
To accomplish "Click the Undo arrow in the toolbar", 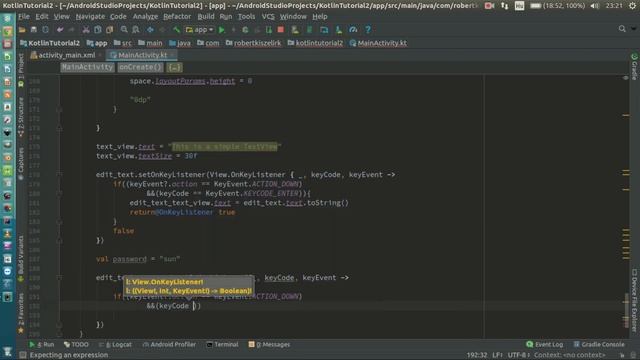I will click(60, 30).
